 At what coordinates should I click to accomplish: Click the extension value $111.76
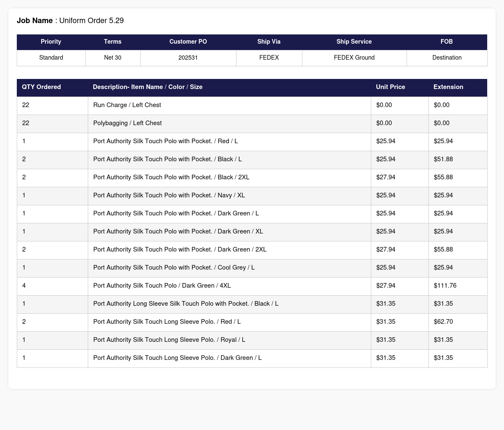click(445, 286)
